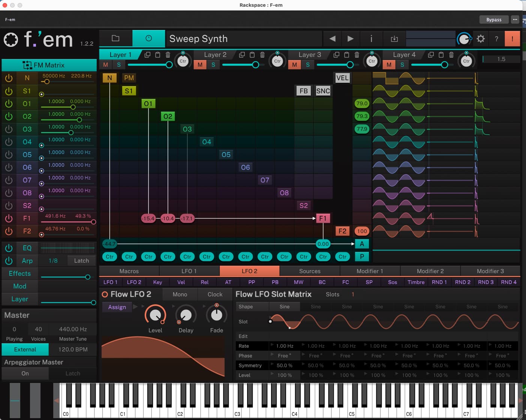This screenshot has width=526, height=420.
Task: Click the Assign button
Action: click(117, 307)
